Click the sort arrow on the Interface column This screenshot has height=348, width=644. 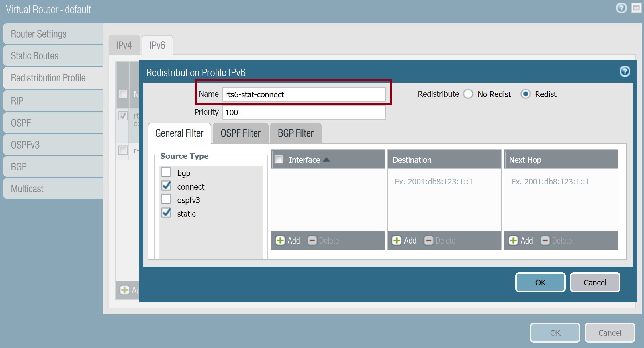point(327,160)
